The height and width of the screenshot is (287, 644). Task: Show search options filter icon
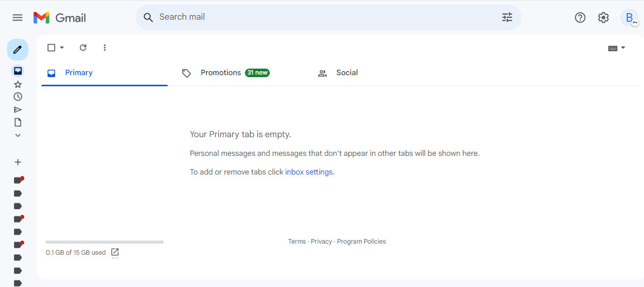point(507,17)
